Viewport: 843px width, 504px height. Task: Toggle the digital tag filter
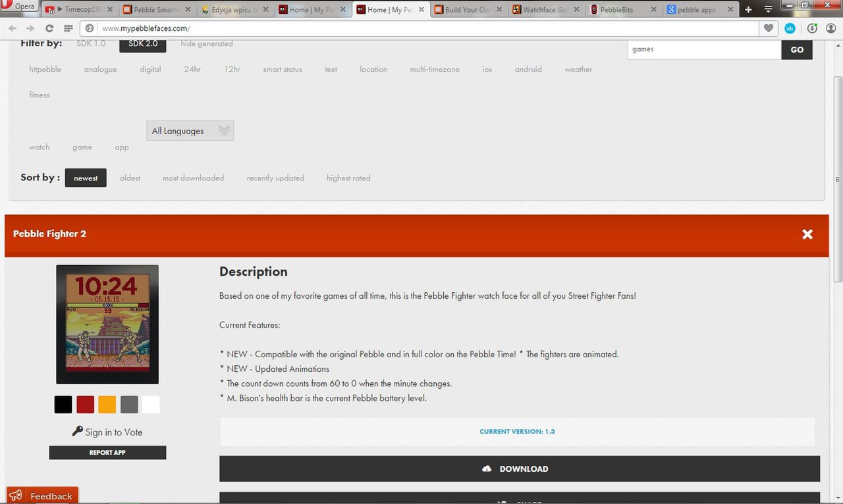(150, 69)
